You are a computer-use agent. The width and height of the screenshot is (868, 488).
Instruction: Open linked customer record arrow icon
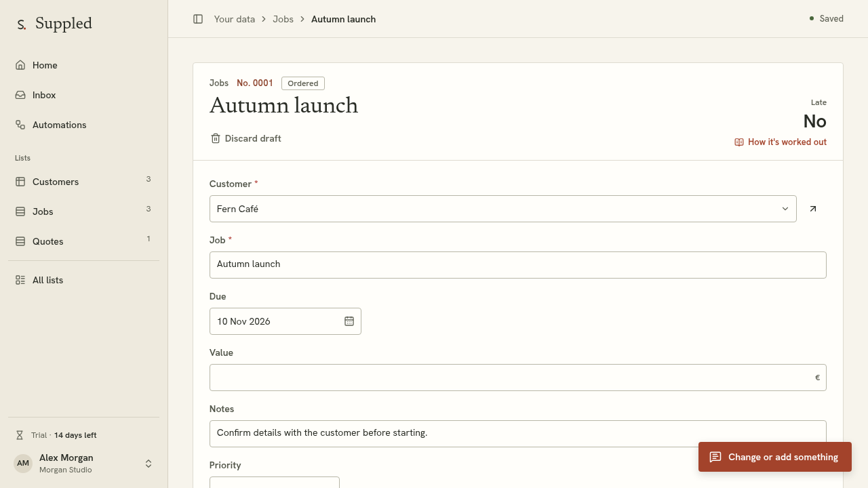[813, 209]
